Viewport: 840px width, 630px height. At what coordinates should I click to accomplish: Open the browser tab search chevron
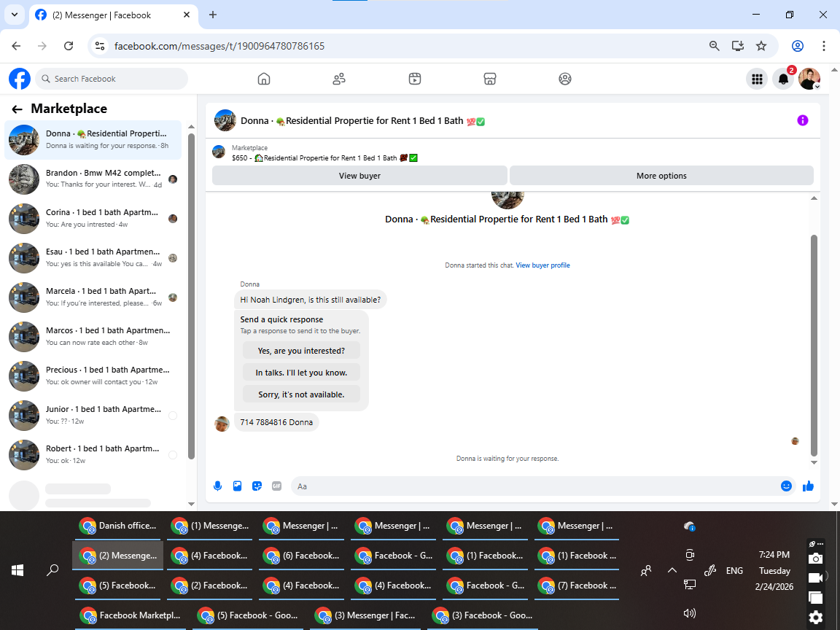[15, 15]
